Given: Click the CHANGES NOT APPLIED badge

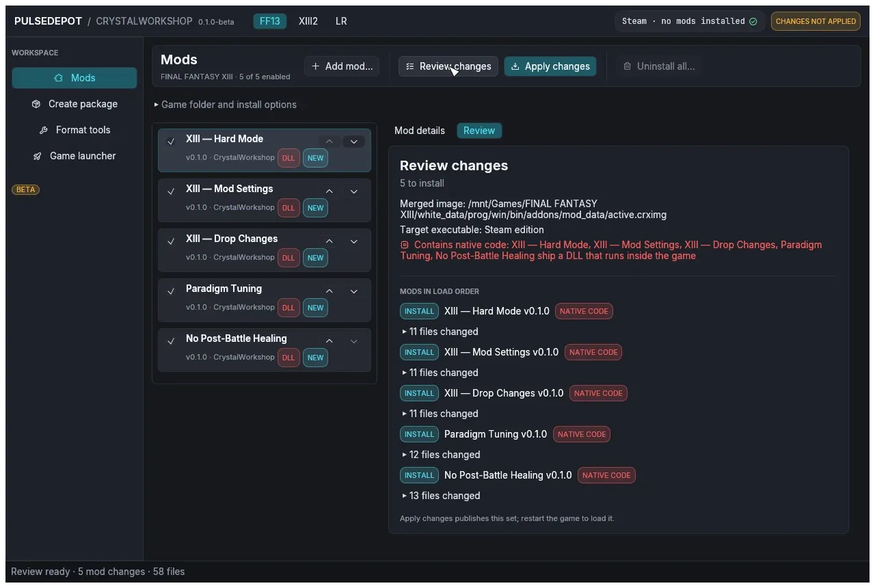Looking at the screenshot, I should point(816,21).
